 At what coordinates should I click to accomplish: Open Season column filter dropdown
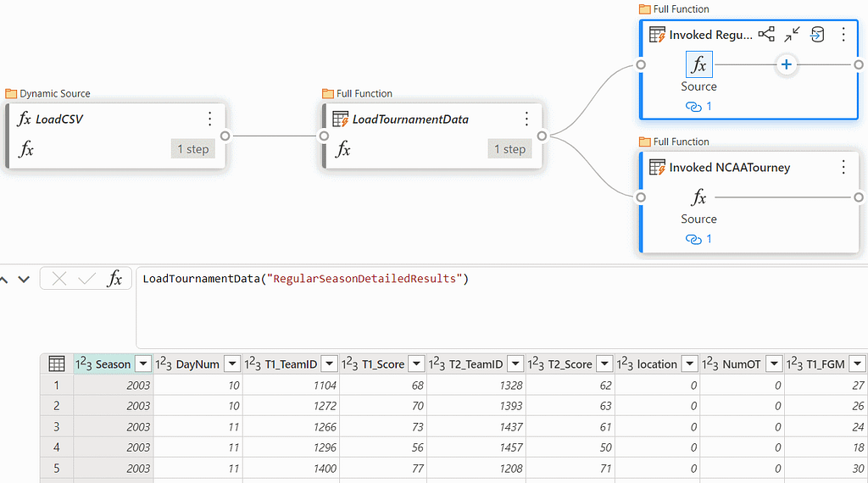click(143, 364)
